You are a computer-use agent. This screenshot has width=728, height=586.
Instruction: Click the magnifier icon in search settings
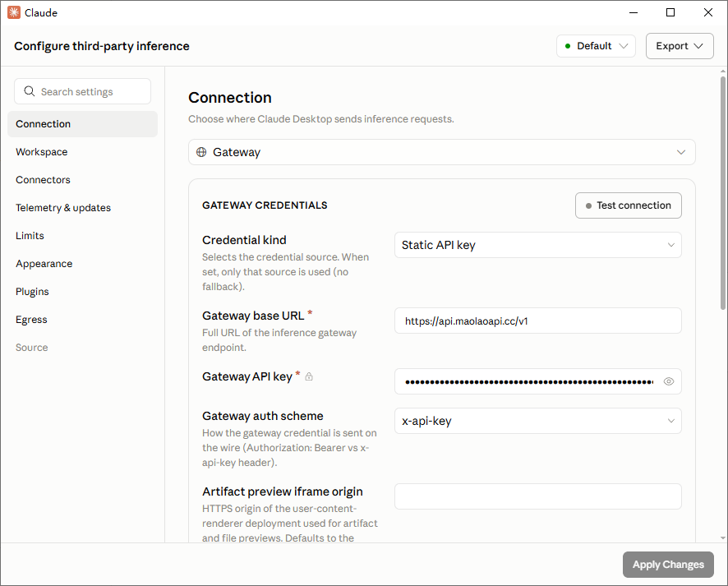[x=30, y=91]
